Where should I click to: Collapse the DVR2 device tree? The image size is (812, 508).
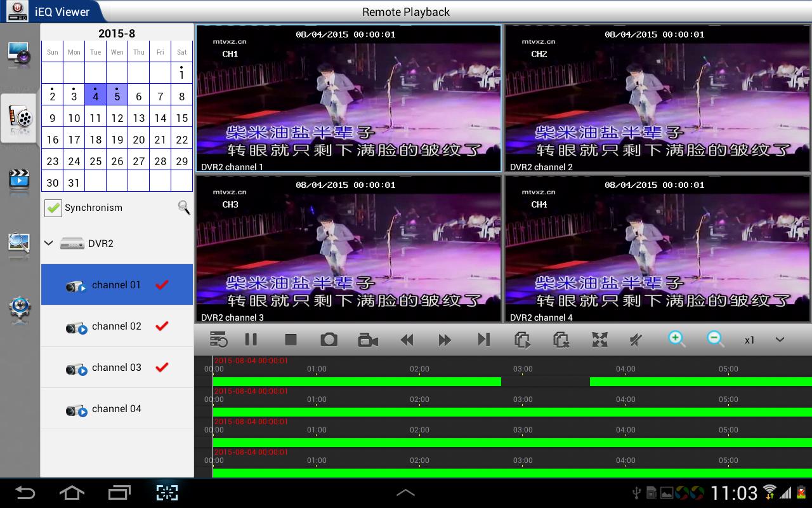coord(49,243)
